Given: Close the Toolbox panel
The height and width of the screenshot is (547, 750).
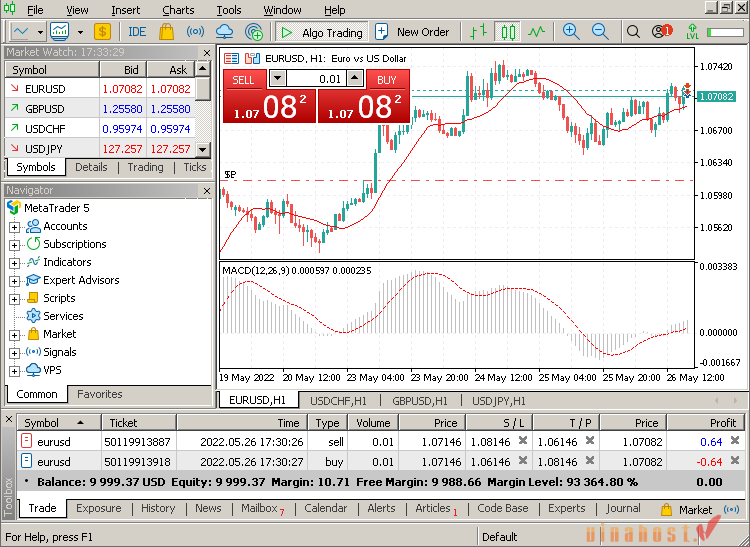Looking at the screenshot, I should pos(9,419).
